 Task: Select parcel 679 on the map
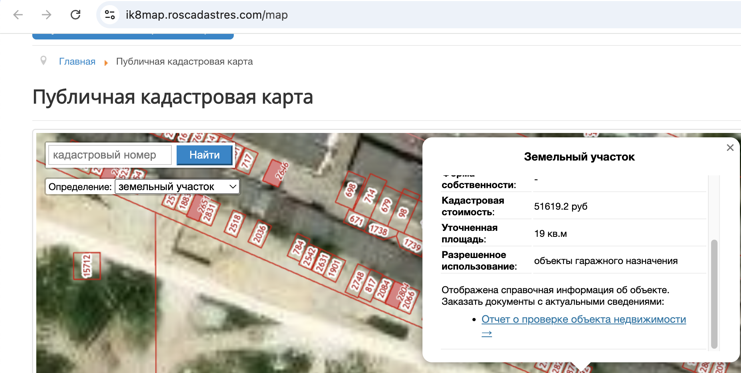(x=386, y=205)
